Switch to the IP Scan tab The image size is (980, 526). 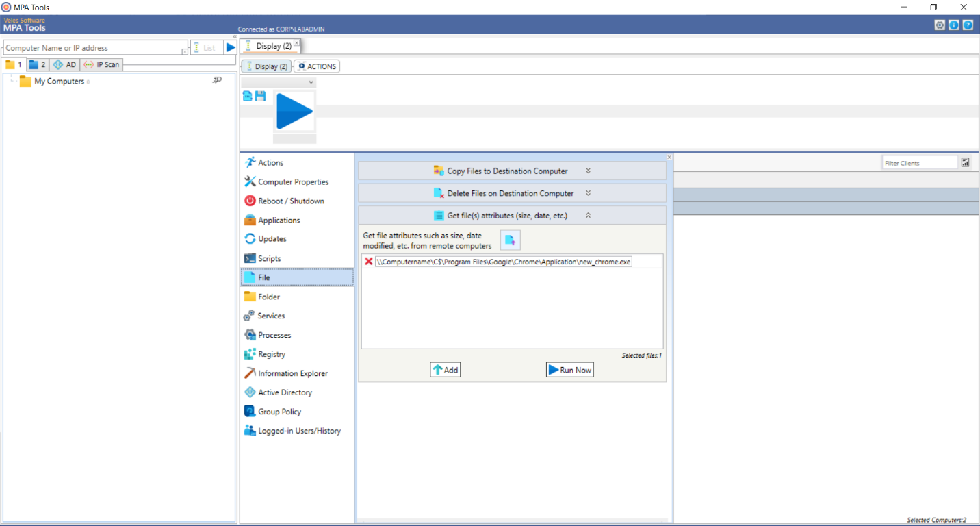(x=101, y=64)
